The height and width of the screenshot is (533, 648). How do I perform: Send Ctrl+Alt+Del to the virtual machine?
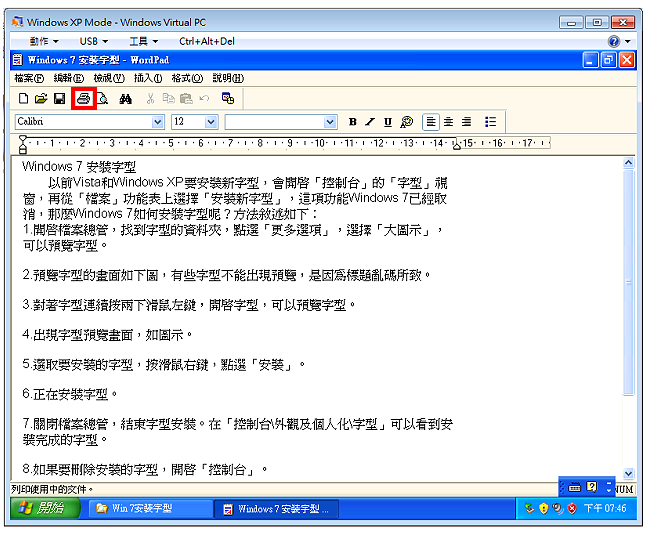click(x=207, y=41)
